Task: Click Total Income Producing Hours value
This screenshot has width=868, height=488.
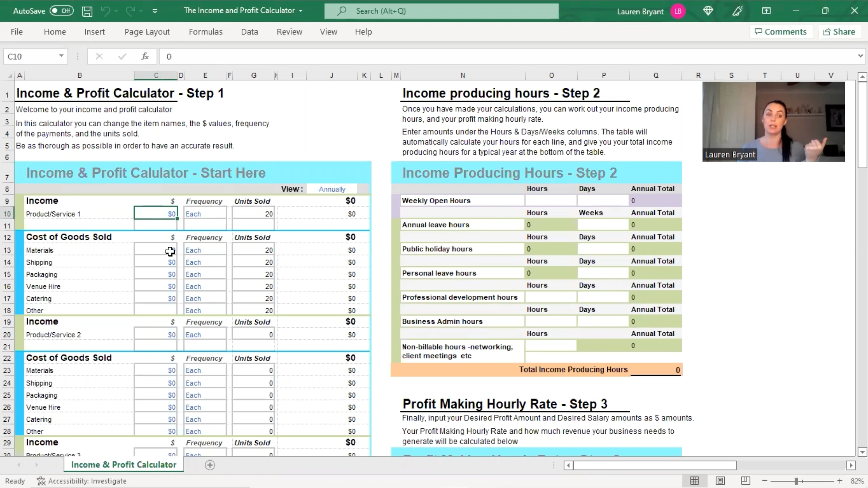Action: [x=656, y=370]
